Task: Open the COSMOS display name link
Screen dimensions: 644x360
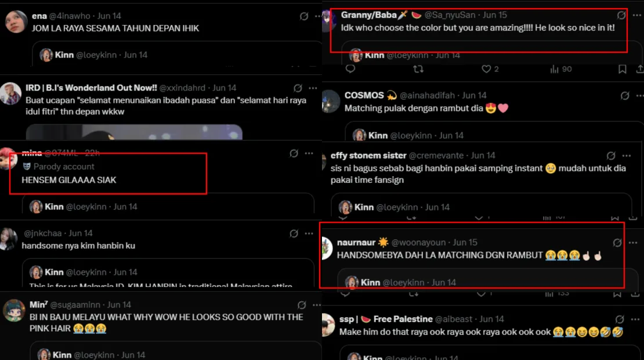Action: pyautogui.click(x=364, y=95)
